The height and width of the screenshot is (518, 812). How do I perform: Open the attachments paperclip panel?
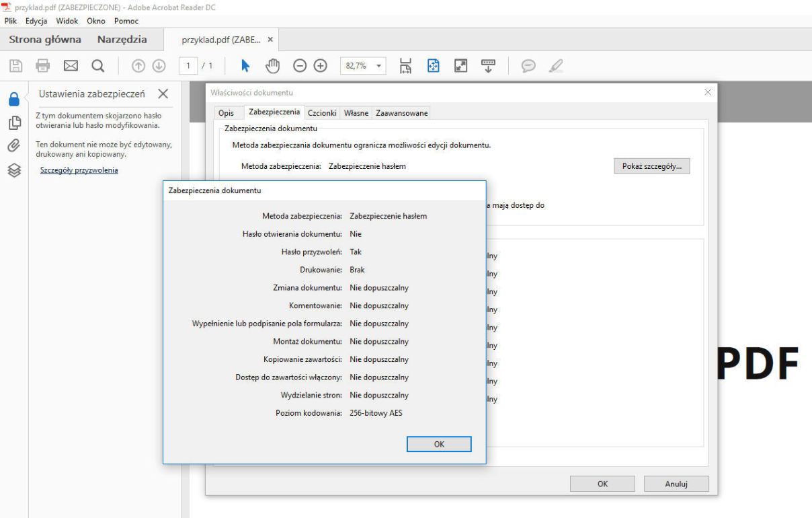[12, 145]
